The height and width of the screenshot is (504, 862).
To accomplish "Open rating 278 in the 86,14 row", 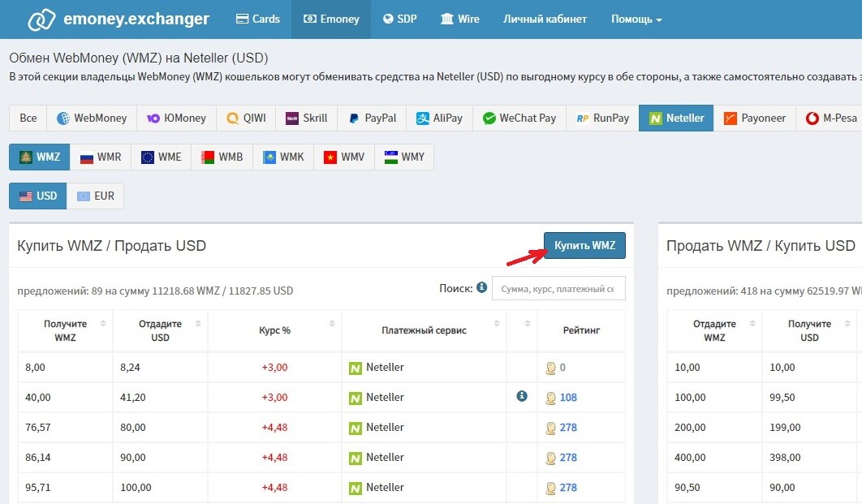I will (568, 457).
